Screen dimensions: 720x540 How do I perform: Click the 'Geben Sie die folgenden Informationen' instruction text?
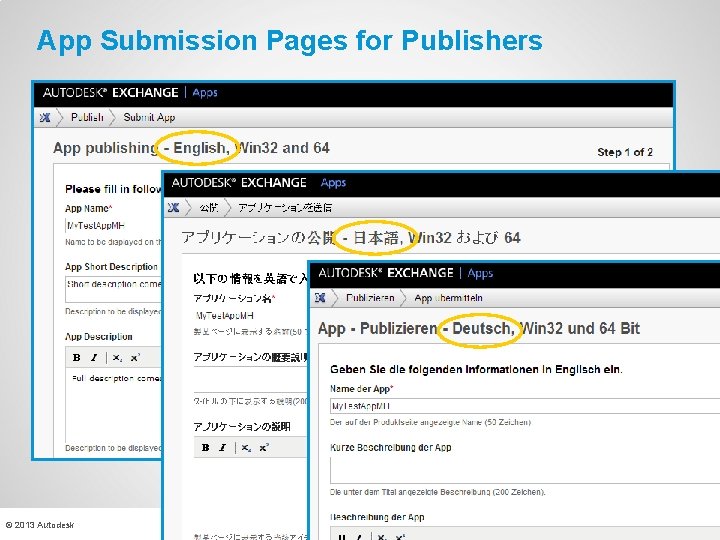tap(476, 369)
